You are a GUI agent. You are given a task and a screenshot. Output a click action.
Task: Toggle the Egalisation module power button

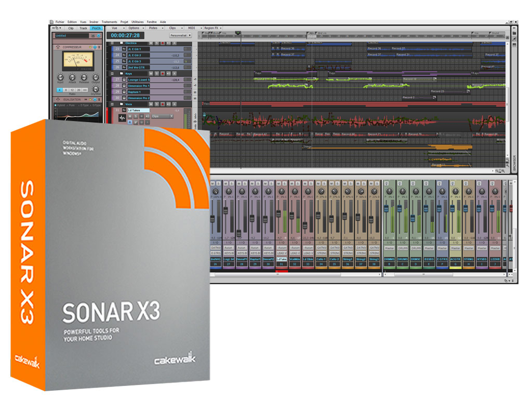pyautogui.click(x=96, y=99)
